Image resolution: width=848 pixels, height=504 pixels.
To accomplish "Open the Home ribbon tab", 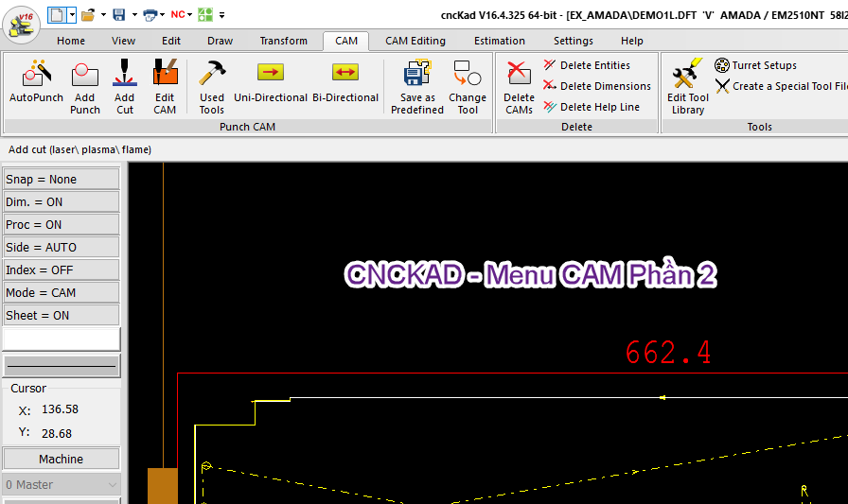I will tap(71, 41).
